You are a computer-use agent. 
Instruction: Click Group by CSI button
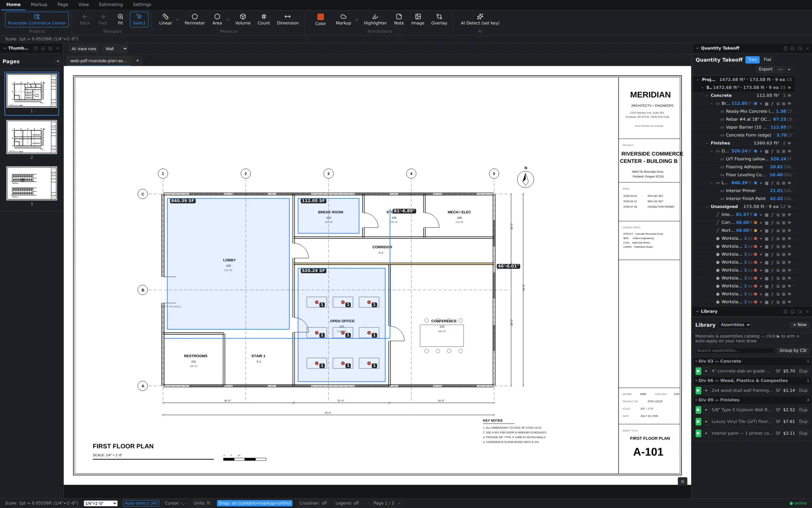(793, 351)
